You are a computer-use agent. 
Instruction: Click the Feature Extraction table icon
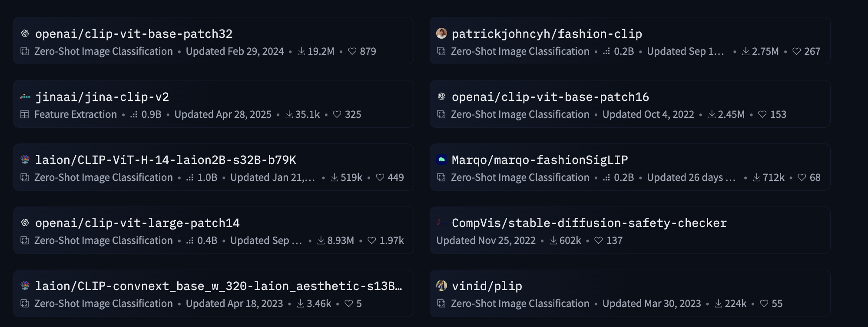pos(25,114)
